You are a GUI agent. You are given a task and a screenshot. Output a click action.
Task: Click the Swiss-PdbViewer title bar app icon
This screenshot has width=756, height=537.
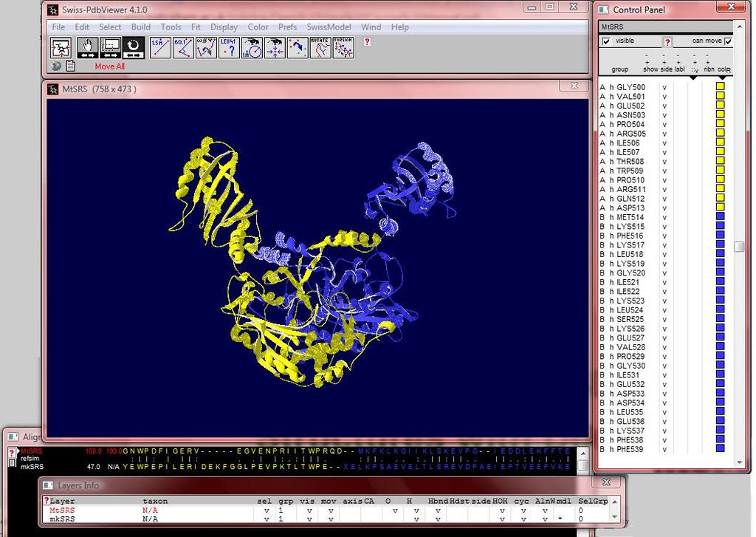[53, 10]
